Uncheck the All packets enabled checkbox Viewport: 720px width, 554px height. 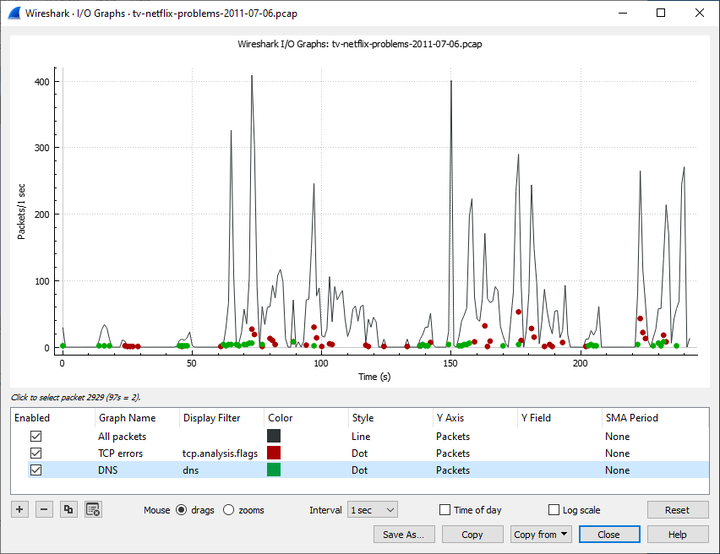click(x=36, y=436)
